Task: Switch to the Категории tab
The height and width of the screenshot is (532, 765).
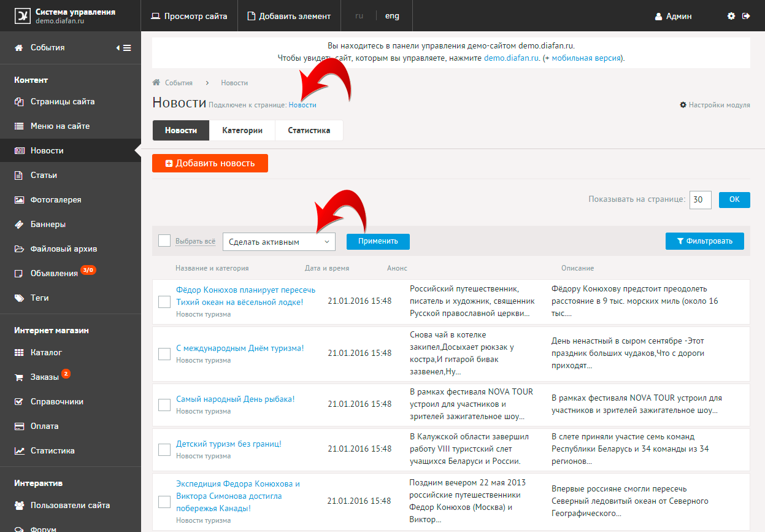Action: tap(242, 131)
